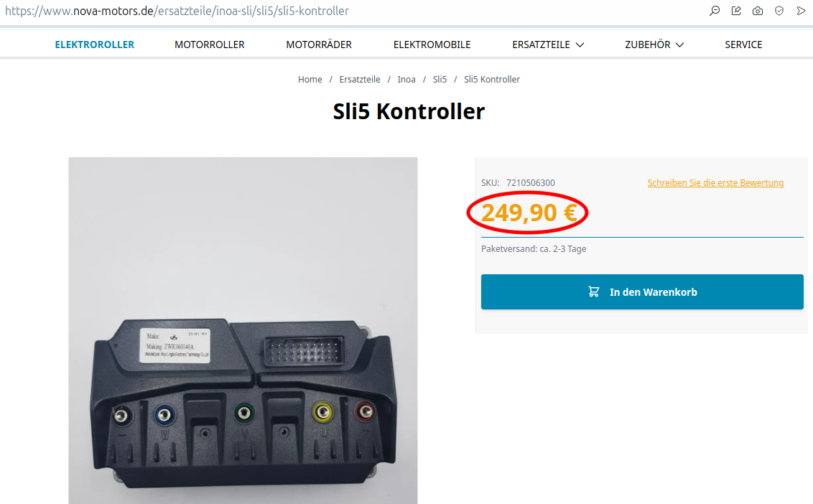Click the pin icon in address bar
This screenshot has width=813, height=504.
tap(736, 11)
